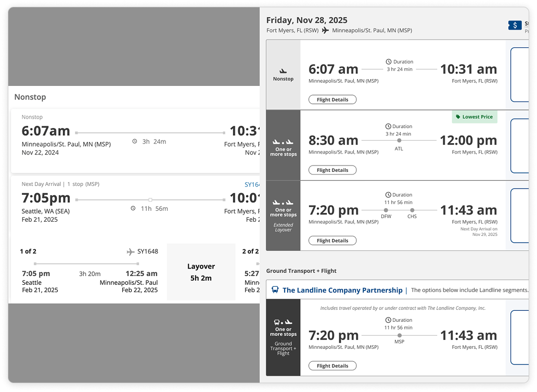Expand Flight Details for the Landline segment

tap(333, 365)
